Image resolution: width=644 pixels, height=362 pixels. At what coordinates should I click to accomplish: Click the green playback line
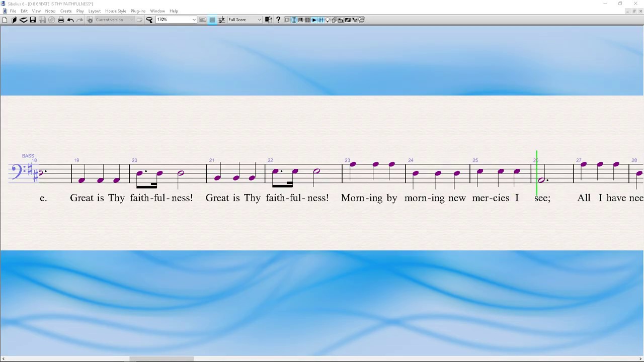pyautogui.click(x=537, y=173)
